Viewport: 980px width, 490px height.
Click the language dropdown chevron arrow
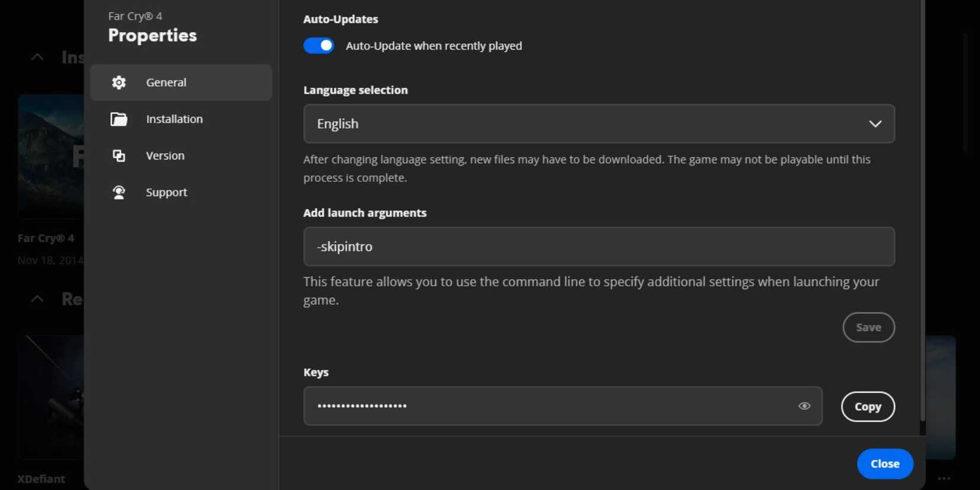coord(875,124)
